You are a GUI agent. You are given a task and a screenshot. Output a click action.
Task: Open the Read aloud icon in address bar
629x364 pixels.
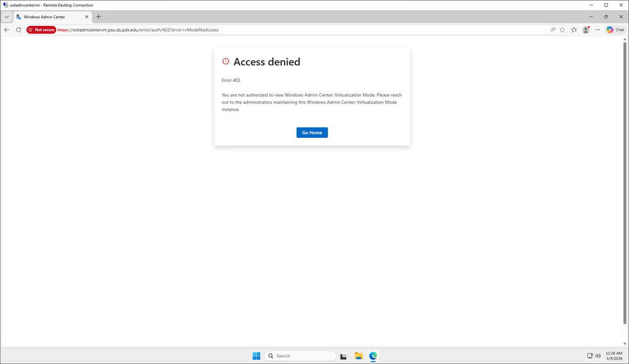click(553, 30)
